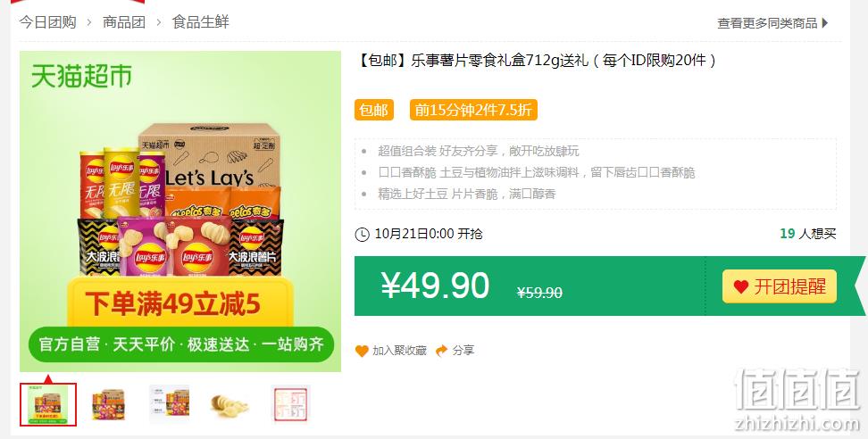Select the fifth red stamp thumbnail
Image resolution: width=868 pixels, height=439 pixels.
click(x=290, y=405)
